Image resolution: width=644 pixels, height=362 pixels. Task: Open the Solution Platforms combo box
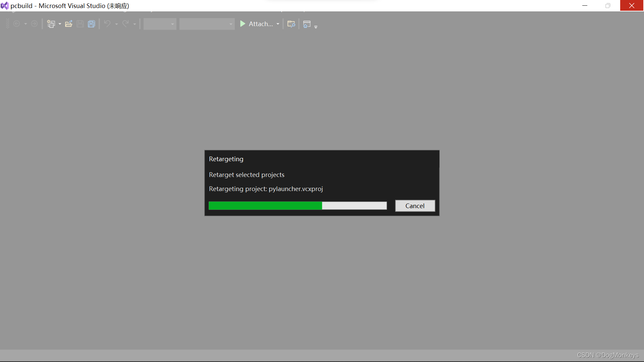pyautogui.click(x=207, y=24)
